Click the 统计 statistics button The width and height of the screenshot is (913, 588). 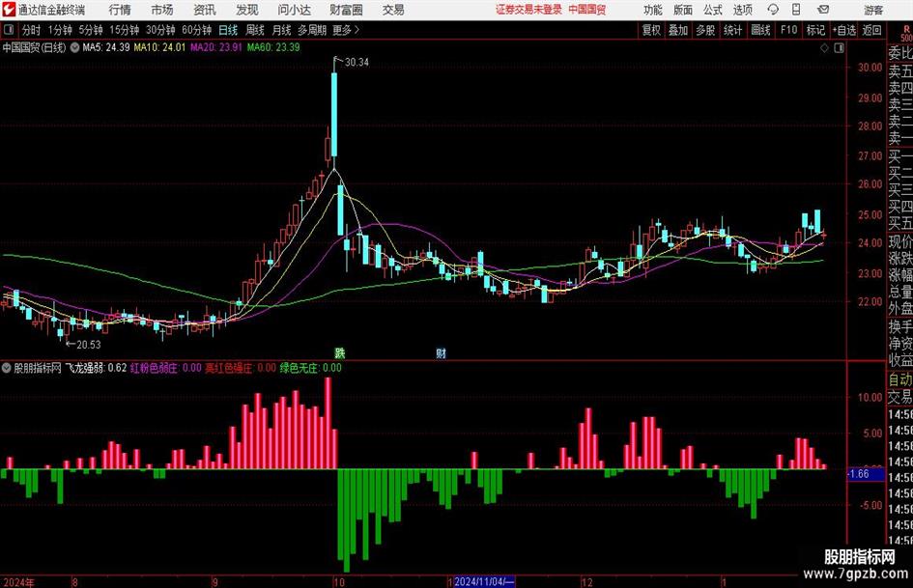[733, 30]
